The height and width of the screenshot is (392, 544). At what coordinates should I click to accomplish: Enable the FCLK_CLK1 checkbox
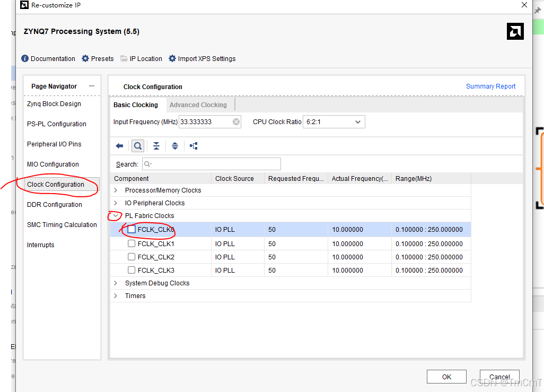click(x=131, y=243)
